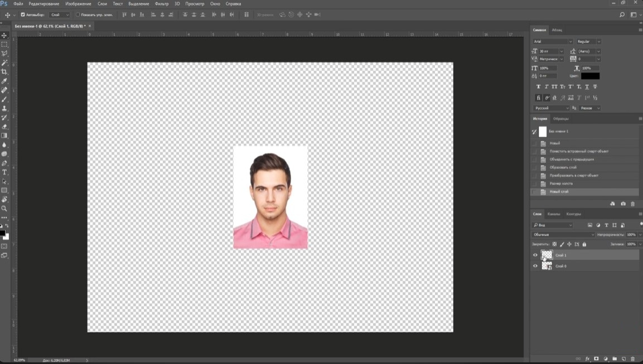This screenshot has height=364, width=643.
Task: Choose the Rectangle shape tool
Action: pyautogui.click(x=4, y=190)
